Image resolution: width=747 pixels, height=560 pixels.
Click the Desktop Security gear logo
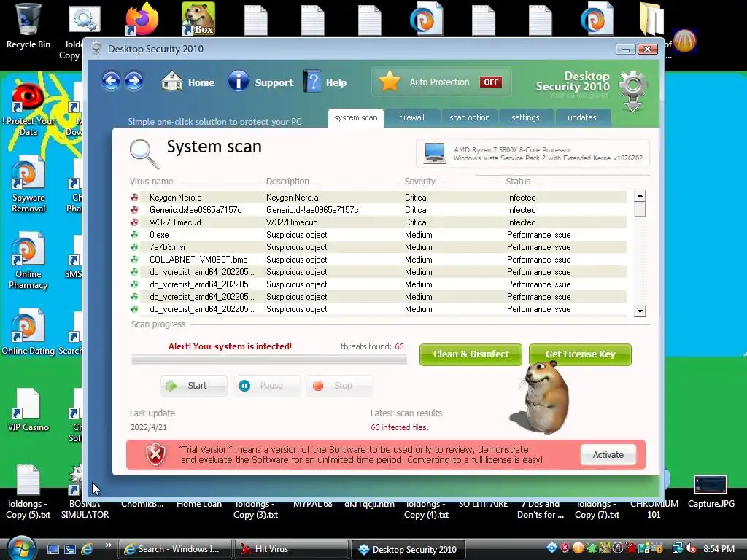[x=632, y=90]
